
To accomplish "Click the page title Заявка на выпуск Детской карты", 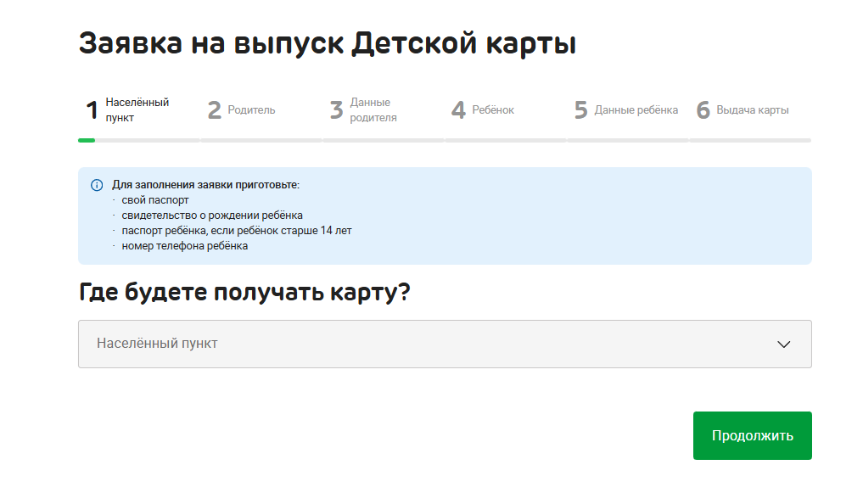I will point(328,43).
